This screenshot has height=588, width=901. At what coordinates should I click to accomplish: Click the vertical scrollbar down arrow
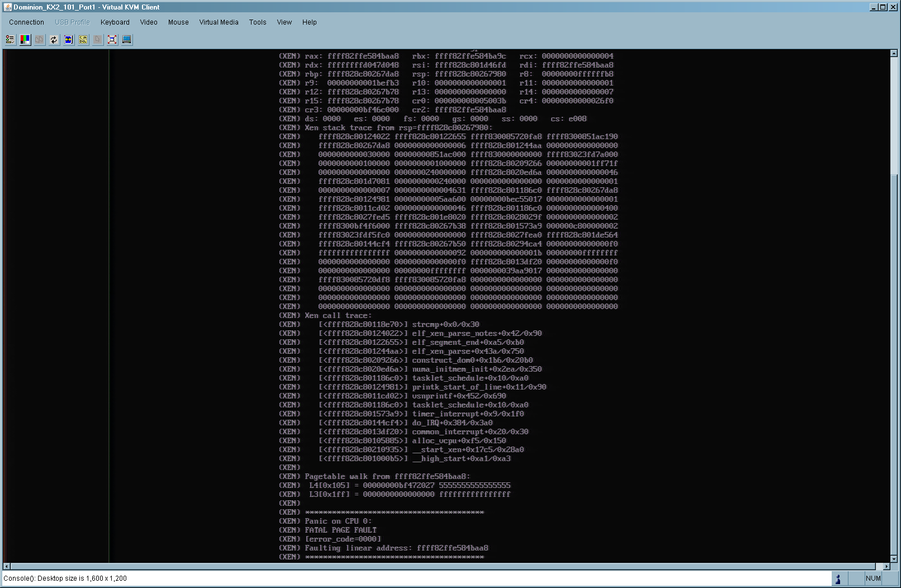pos(894,558)
